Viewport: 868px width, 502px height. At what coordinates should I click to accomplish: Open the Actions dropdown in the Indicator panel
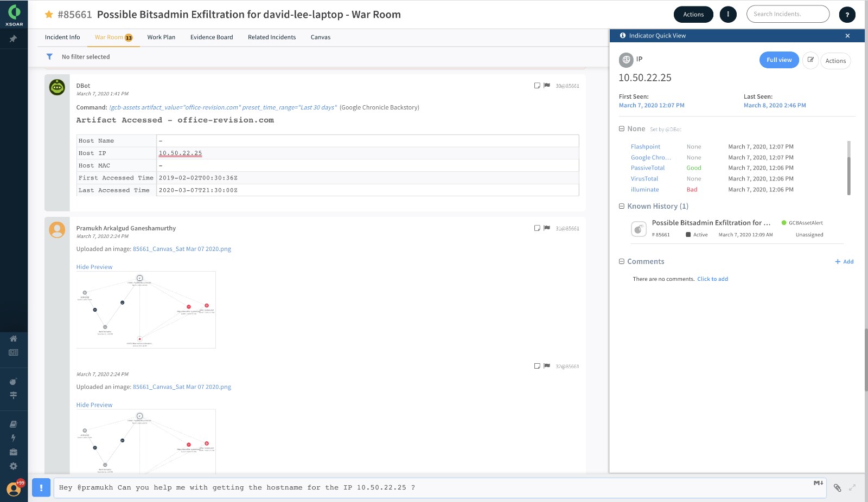pos(835,61)
